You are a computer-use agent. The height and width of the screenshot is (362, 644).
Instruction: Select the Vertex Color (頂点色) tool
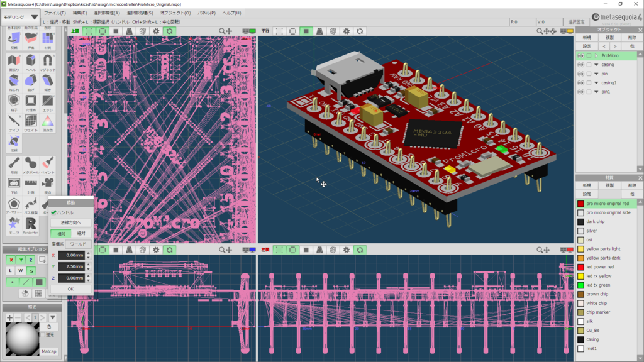click(48, 123)
